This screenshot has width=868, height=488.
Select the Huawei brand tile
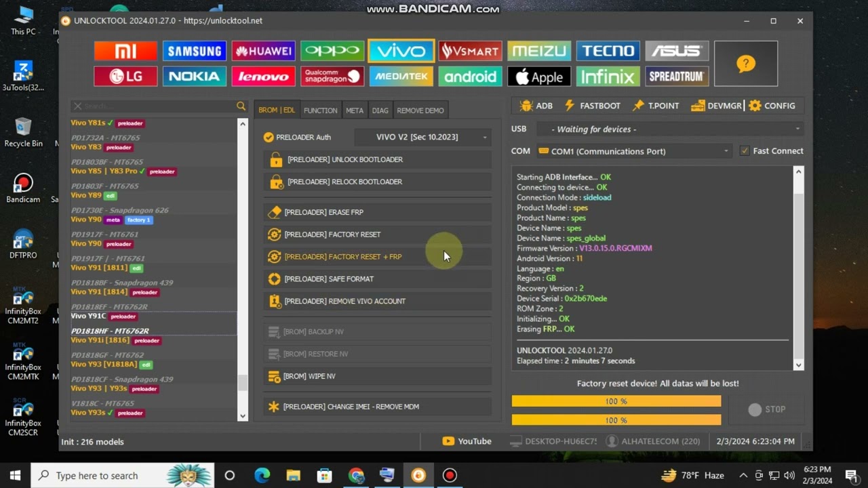pyautogui.click(x=264, y=51)
